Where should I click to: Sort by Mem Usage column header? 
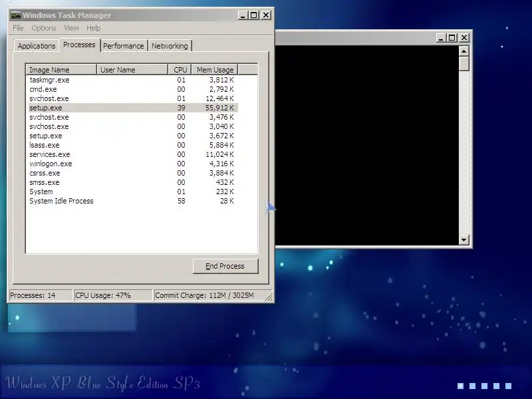coord(215,70)
